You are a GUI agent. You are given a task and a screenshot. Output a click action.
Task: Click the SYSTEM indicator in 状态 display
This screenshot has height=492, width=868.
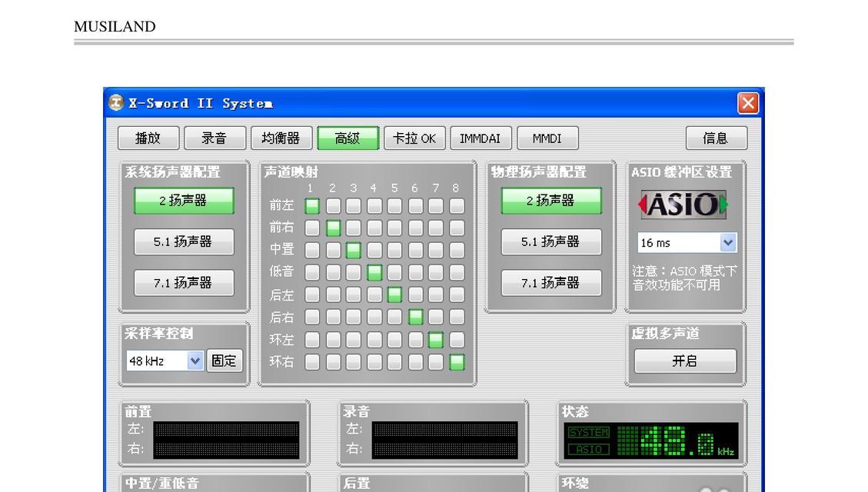tap(589, 432)
